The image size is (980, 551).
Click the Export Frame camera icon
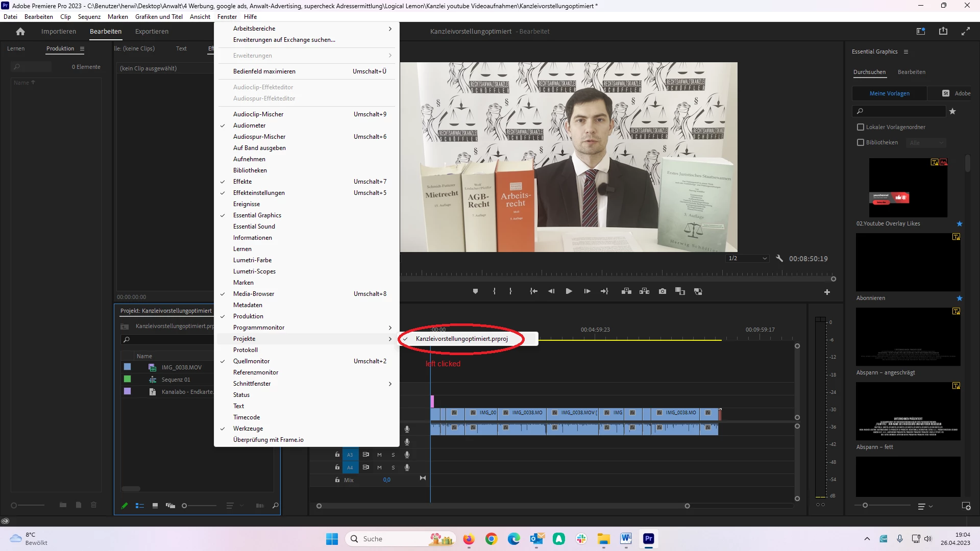pos(663,291)
